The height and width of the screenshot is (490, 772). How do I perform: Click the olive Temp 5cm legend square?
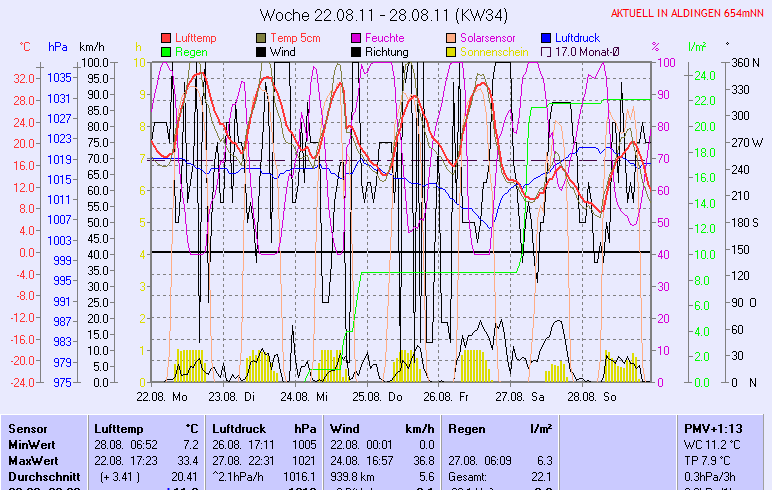(x=262, y=37)
